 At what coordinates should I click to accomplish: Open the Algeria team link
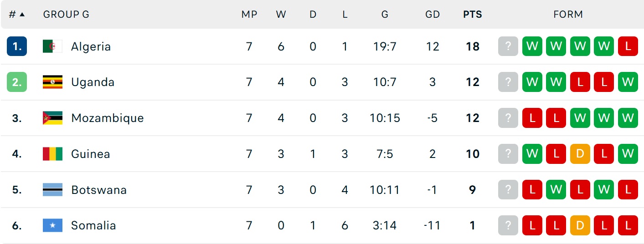pyautogui.click(x=91, y=46)
